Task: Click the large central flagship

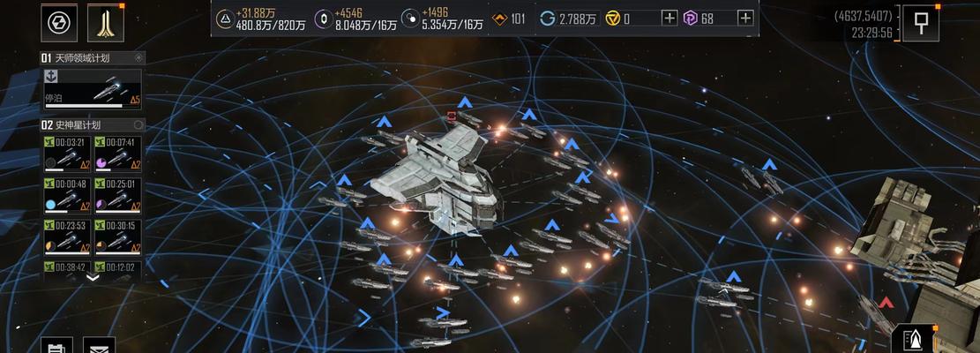Action: [x=438, y=176]
